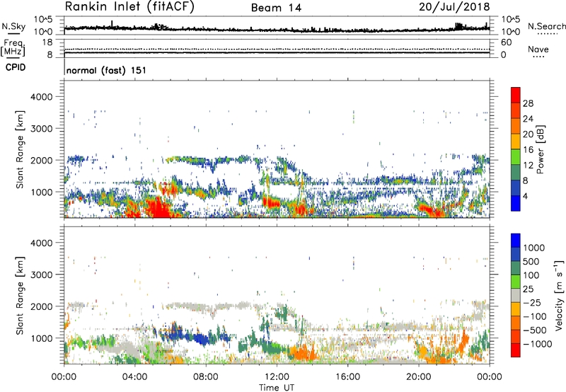The height and width of the screenshot is (392, 566).
Task: Click 'Slant Range [km]' label of power panel
Action: pos(20,149)
